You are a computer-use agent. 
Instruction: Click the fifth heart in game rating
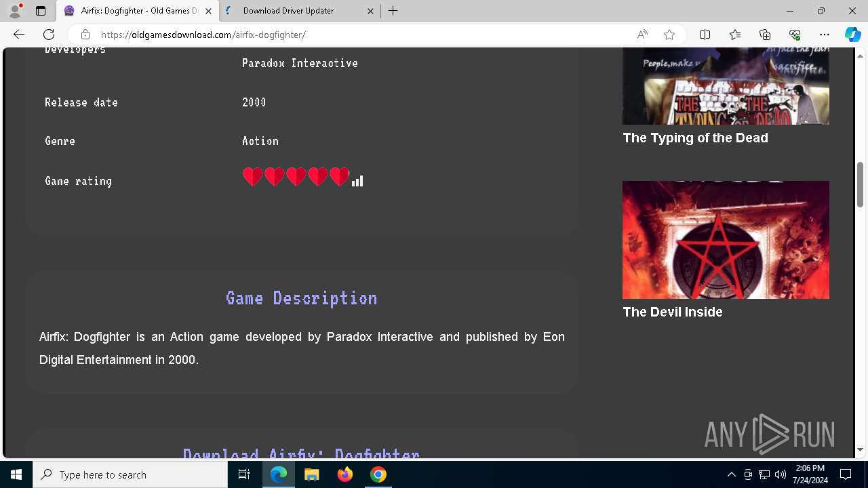[x=339, y=177]
